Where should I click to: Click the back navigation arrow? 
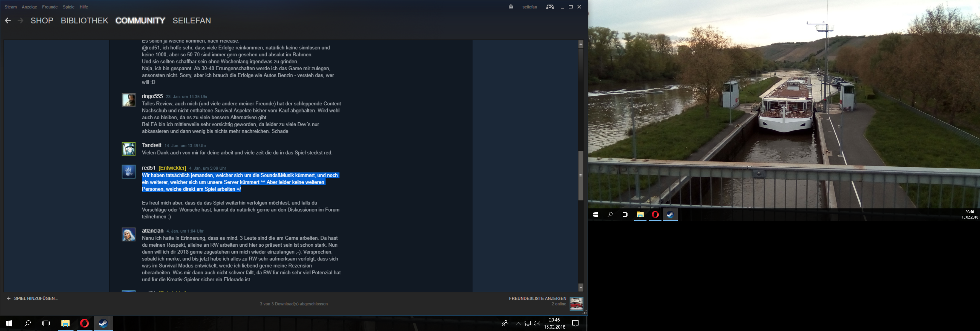(x=8, y=21)
